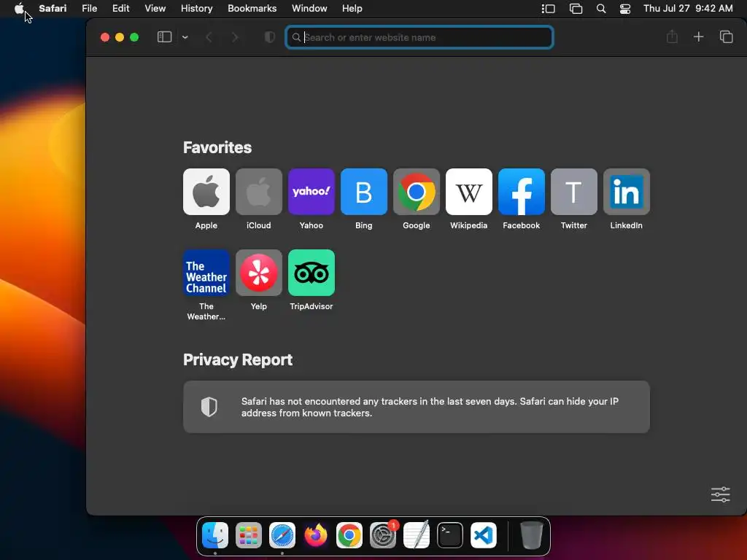747x560 pixels.
Task: Open a new tab with plus button
Action: pyautogui.click(x=698, y=36)
